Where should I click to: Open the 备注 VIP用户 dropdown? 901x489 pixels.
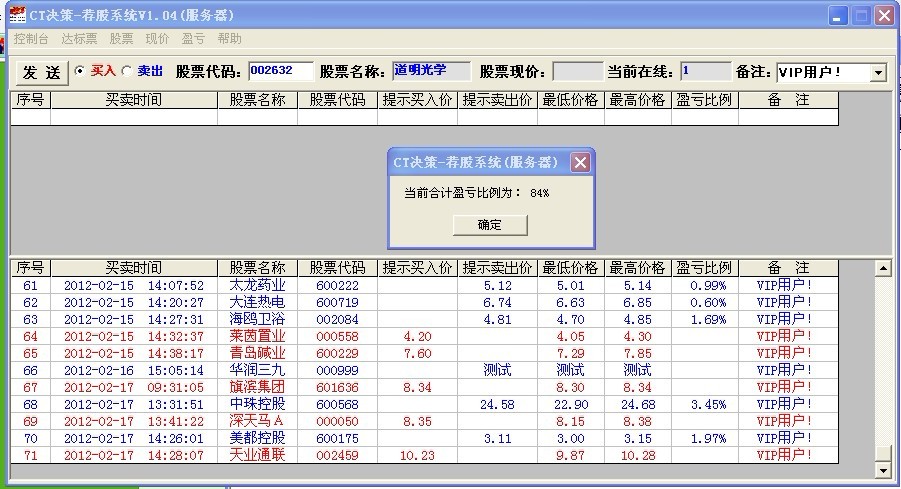pyautogui.click(x=878, y=72)
